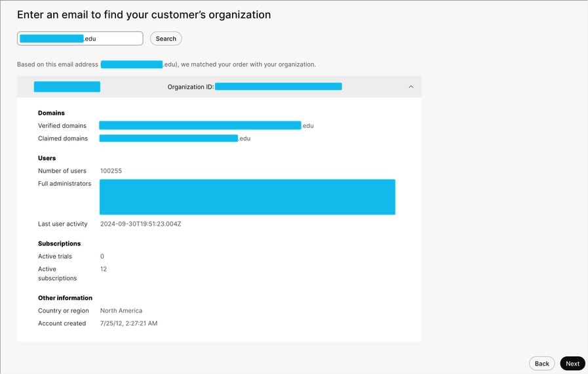The height and width of the screenshot is (374, 588).
Task: Click the Active trials count 0
Action: 102,257
